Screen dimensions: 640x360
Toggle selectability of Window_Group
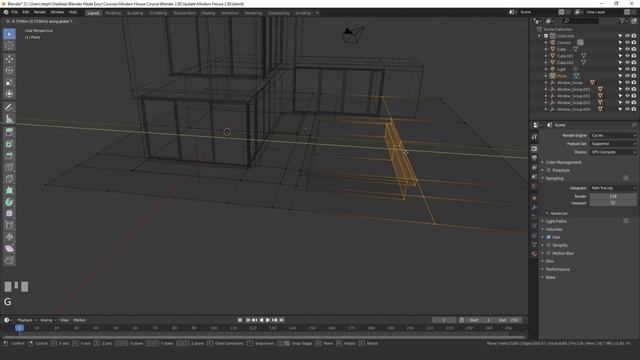pyautogui.click(x=620, y=82)
